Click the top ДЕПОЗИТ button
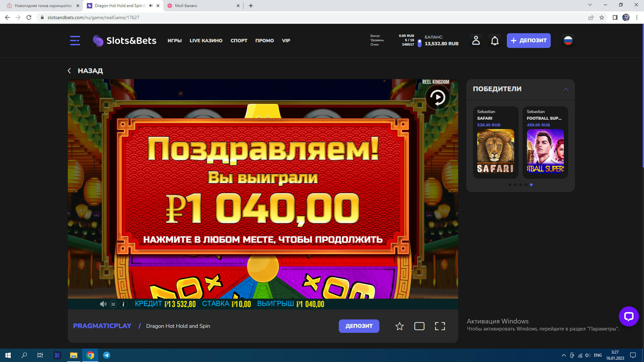This screenshot has height=362, width=644. tap(529, 41)
